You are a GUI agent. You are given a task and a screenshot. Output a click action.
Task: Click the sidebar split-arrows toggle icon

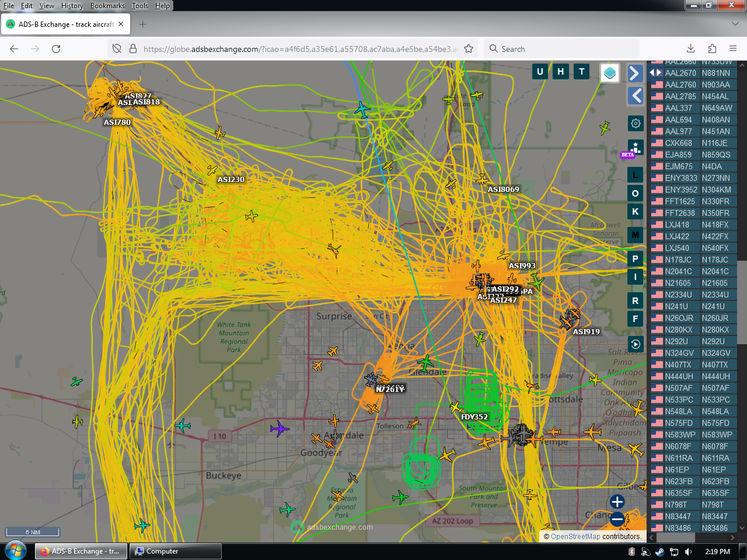point(655,72)
